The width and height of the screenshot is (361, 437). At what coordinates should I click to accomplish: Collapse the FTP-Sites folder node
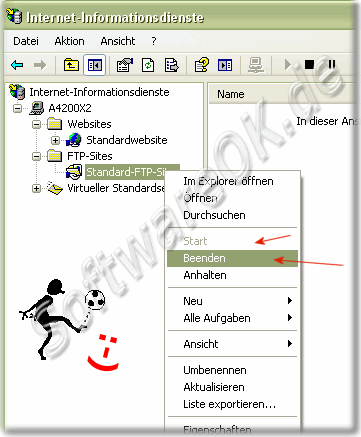tap(36, 156)
